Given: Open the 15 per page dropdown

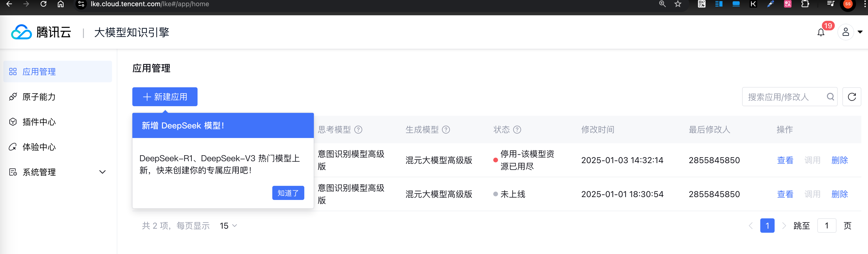Looking at the screenshot, I should click(x=228, y=226).
